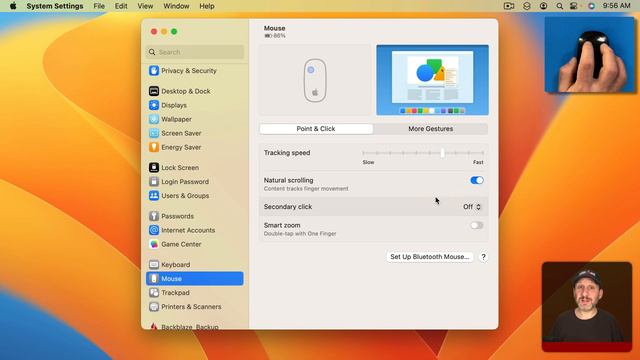Viewport: 640px width, 360px height.
Task: Click the Screen Saver icon
Action: click(x=154, y=133)
